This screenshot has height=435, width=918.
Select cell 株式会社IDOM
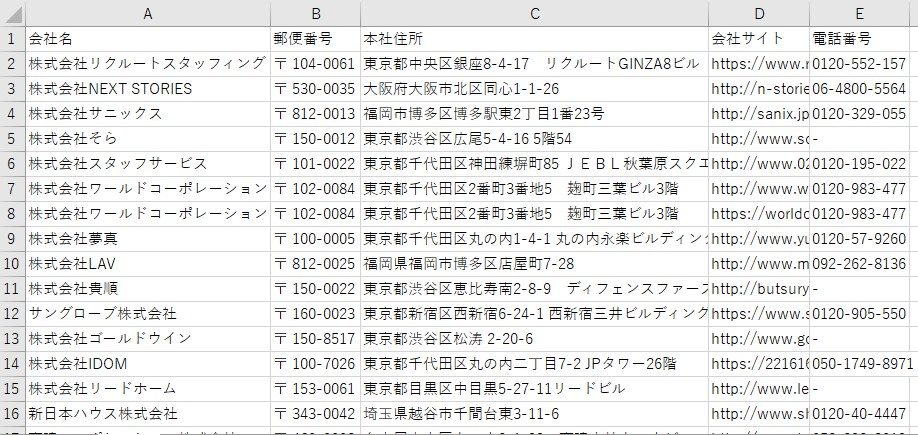click(x=148, y=364)
